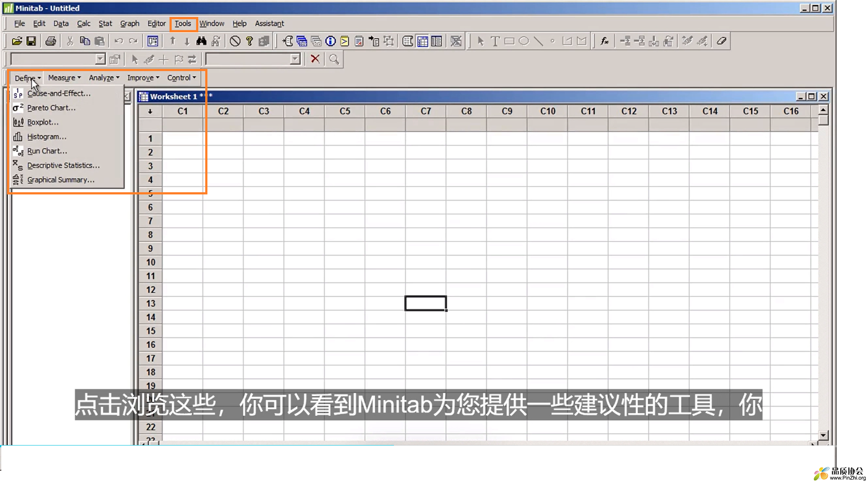The image size is (868, 483).
Task: Click the magnifying glass zoom icon
Action: (334, 59)
